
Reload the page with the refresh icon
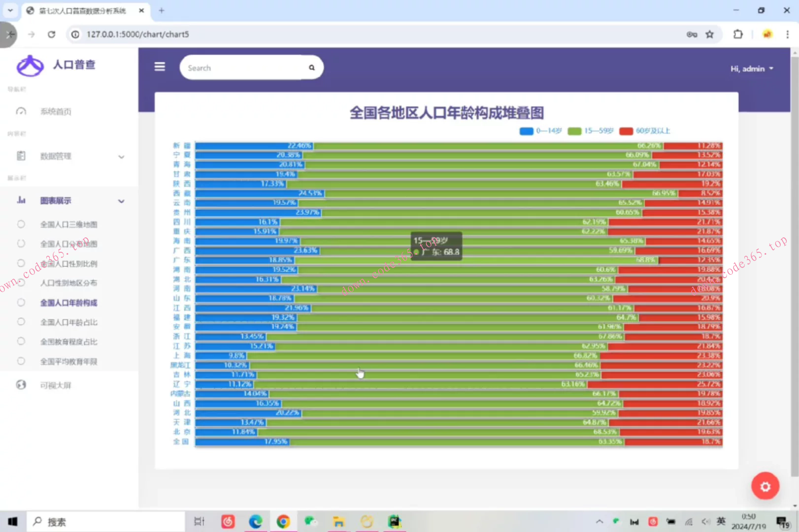pos(51,34)
